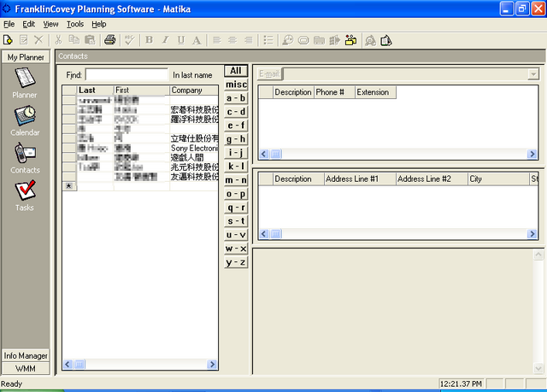Click the binoculars search toolbar icon
Viewport: 547px width, 392px height.
tap(370, 40)
